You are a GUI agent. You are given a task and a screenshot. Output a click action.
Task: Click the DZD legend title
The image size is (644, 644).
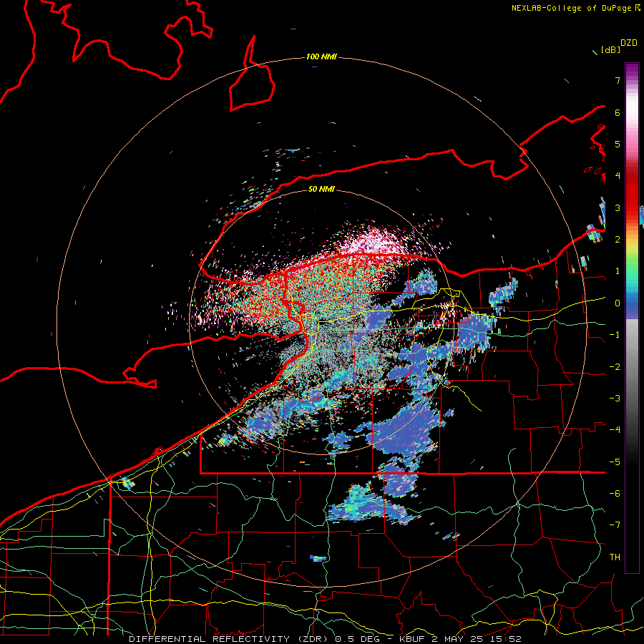pyautogui.click(x=629, y=43)
